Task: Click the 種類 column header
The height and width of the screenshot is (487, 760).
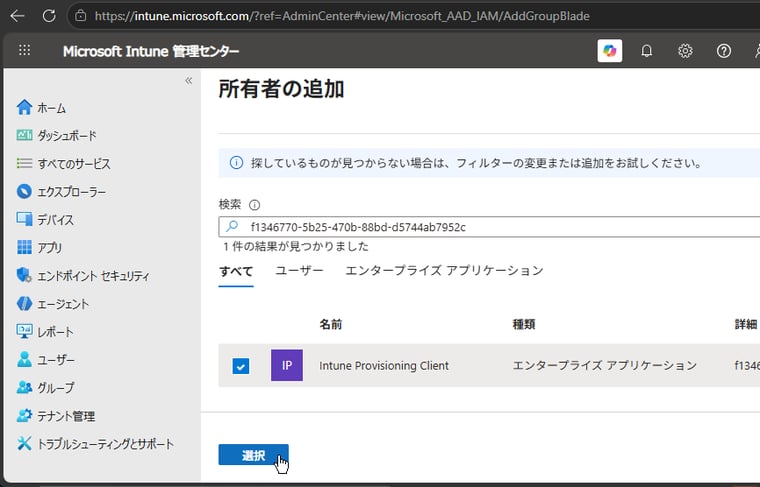Action: point(524,324)
